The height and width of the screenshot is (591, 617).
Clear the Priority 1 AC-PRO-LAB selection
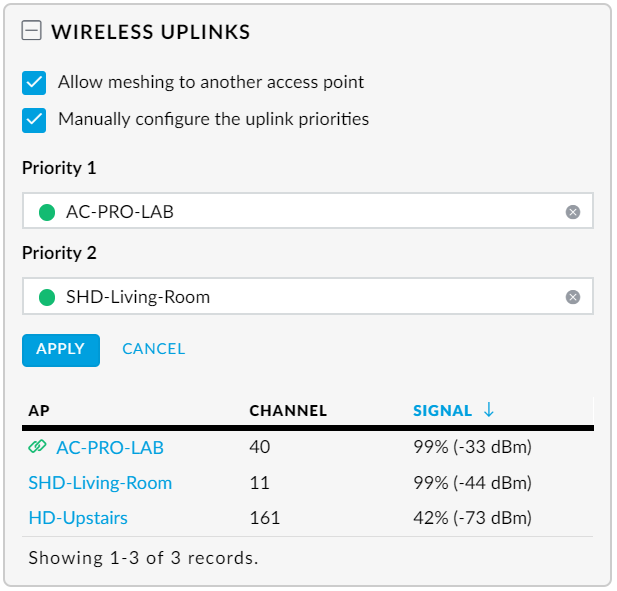(572, 212)
